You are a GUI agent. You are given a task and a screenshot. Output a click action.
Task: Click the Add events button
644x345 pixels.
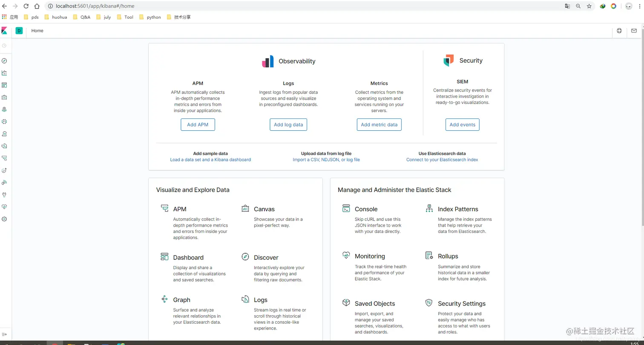pyautogui.click(x=463, y=124)
